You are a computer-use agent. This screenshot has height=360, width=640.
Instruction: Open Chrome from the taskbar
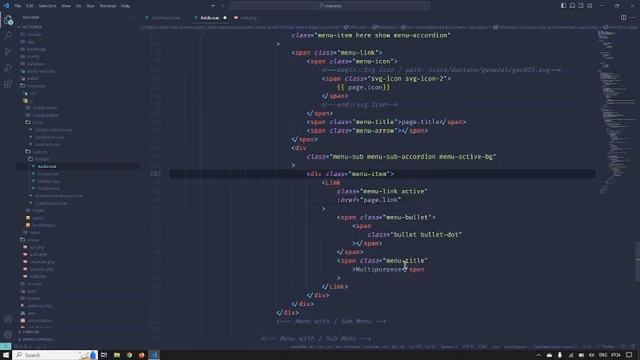coord(129,355)
